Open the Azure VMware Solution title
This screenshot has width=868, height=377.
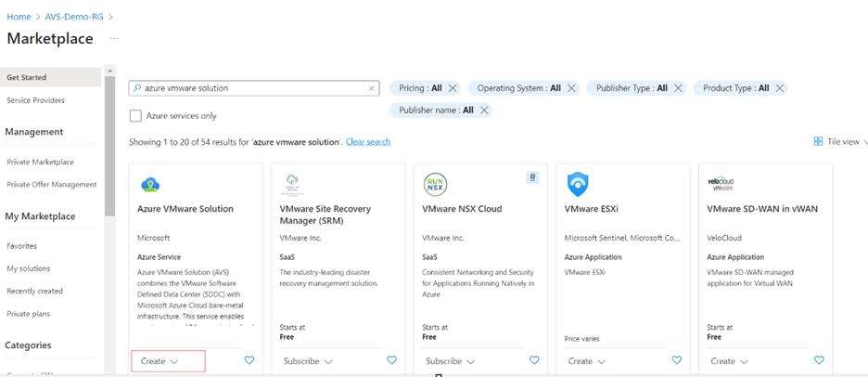[x=185, y=209]
